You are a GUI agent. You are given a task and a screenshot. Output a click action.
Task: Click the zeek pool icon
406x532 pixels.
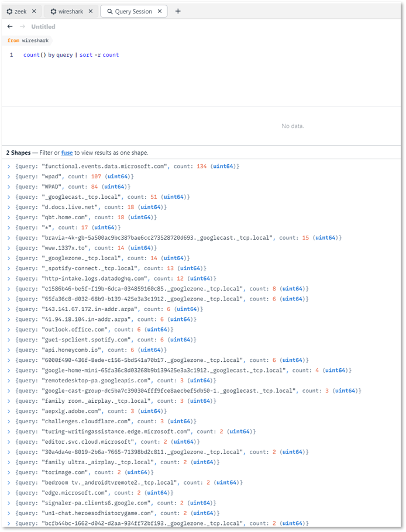(x=9, y=11)
